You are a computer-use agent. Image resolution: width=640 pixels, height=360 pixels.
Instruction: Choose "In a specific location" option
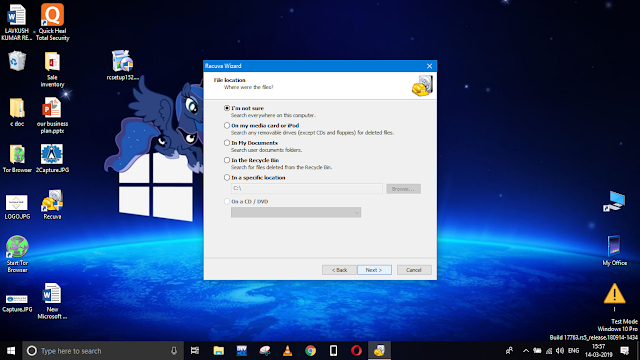point(227,178)
